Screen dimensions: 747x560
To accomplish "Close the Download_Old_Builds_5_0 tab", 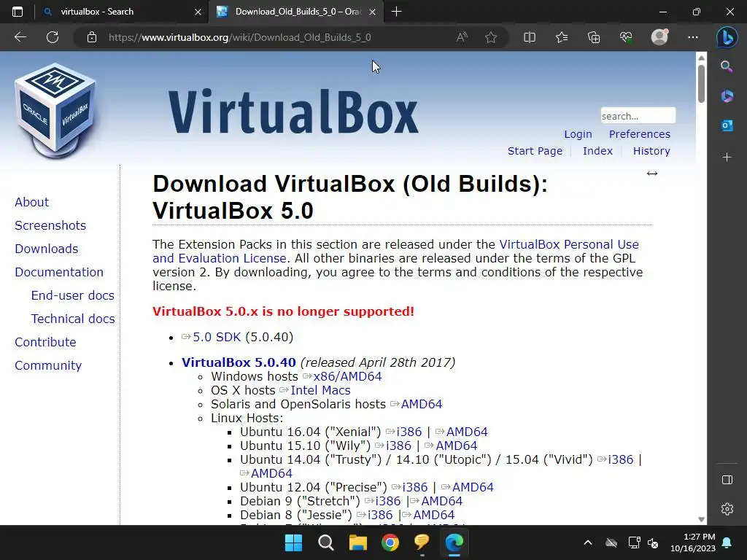I will (373, 12).
